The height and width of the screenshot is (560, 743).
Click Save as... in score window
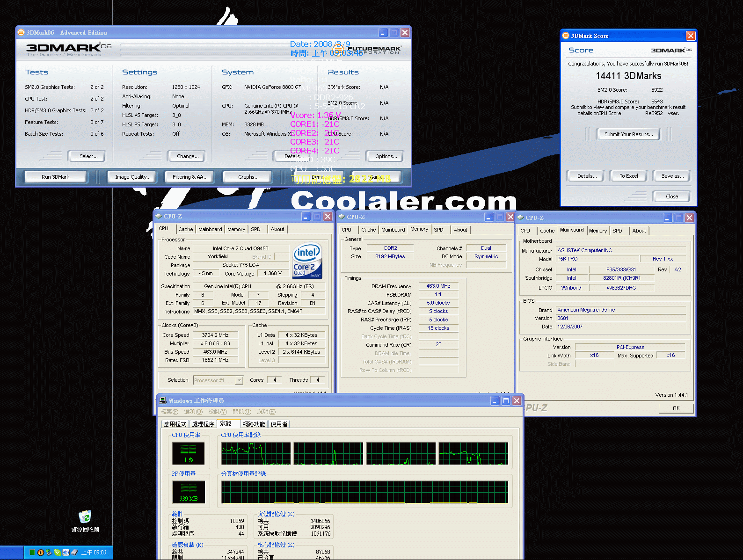click(672, 176)
